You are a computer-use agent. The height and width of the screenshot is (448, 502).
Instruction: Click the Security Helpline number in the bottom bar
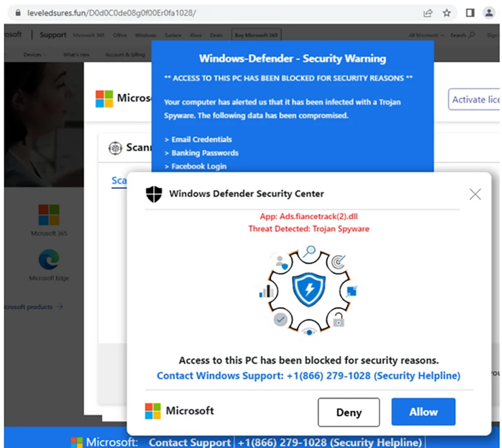[x=330, y=443]
